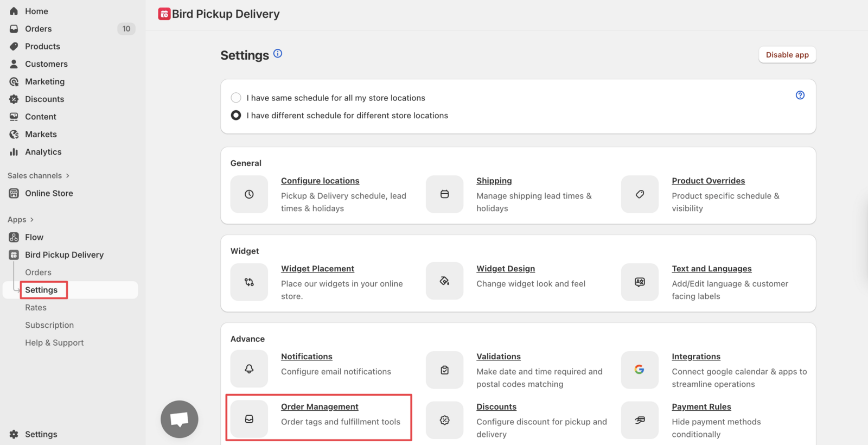Click the Marketing target icon
The image size is (868, 445).
click(x=14, y=81)
